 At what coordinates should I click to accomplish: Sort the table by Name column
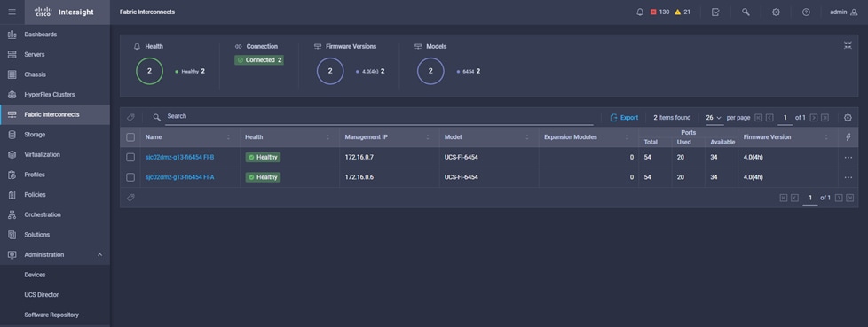tap(228, 137)
